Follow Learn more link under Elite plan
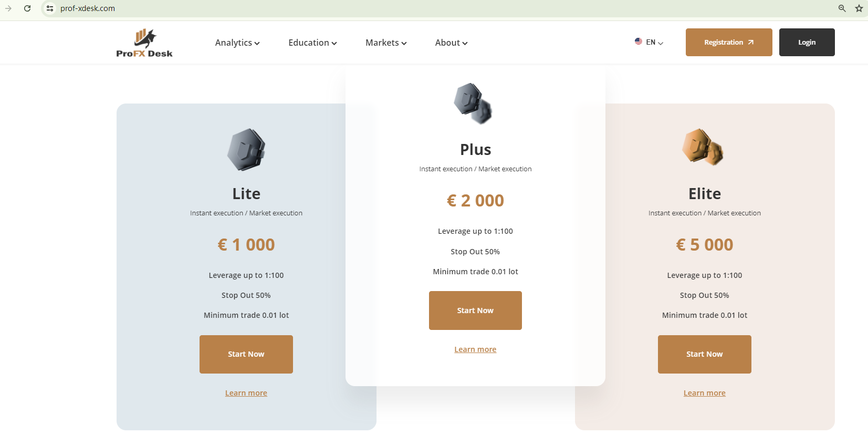 (x=704, y=393)
